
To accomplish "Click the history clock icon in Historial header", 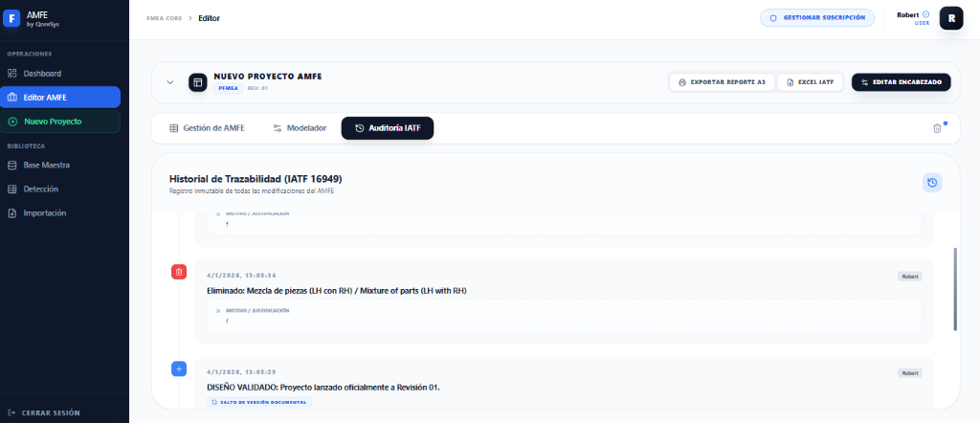I will (x=932, y=183).
